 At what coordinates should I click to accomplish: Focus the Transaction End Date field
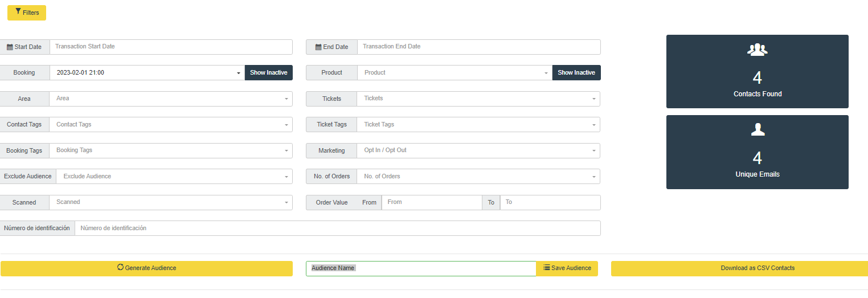(x=479, y=47)
